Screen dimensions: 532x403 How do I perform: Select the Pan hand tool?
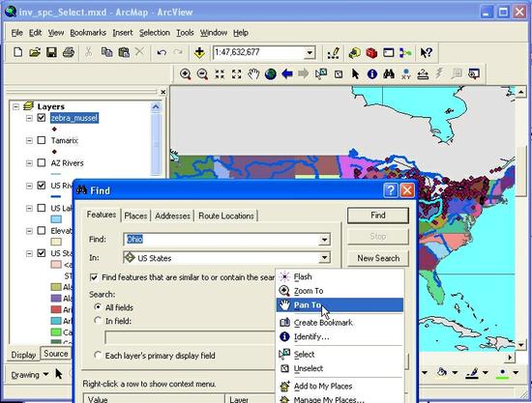pos(253,73)
